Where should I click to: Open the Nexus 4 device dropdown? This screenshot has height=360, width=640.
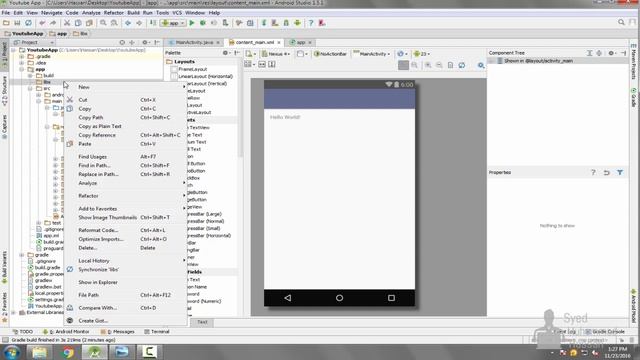276,53
